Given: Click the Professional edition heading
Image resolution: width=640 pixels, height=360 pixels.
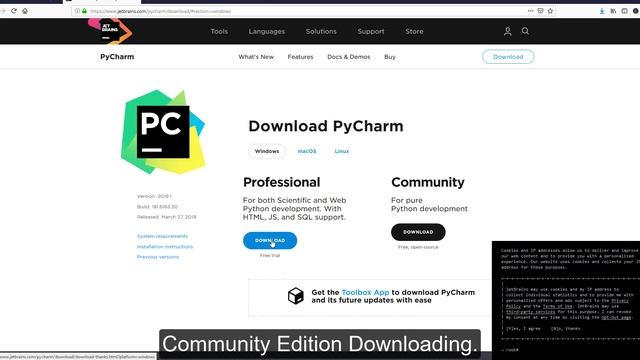Looking at the screenshot, I should tap(282, 182).
